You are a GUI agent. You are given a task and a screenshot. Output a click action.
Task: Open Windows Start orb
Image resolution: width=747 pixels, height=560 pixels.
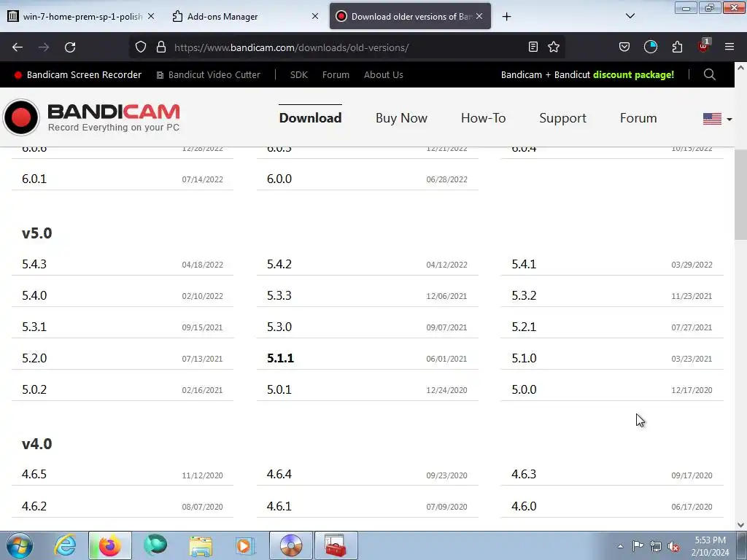[x=20, y=545]
